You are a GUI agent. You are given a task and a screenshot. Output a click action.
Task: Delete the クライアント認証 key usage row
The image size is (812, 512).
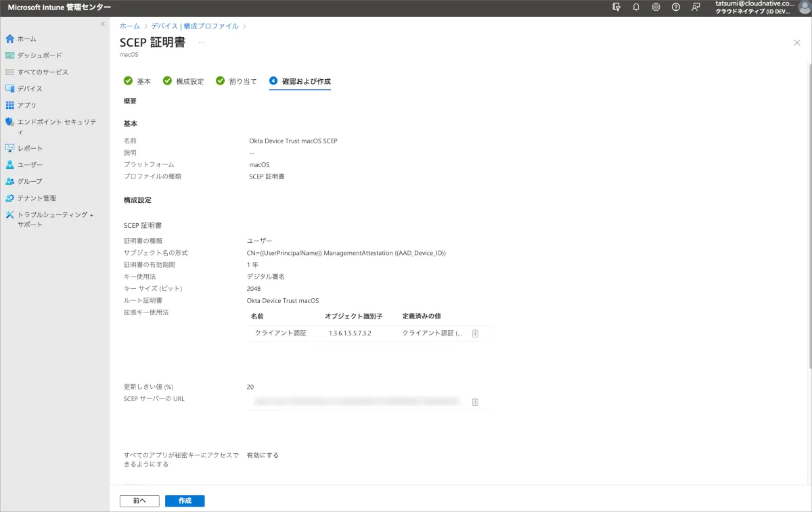click(475, 333)
